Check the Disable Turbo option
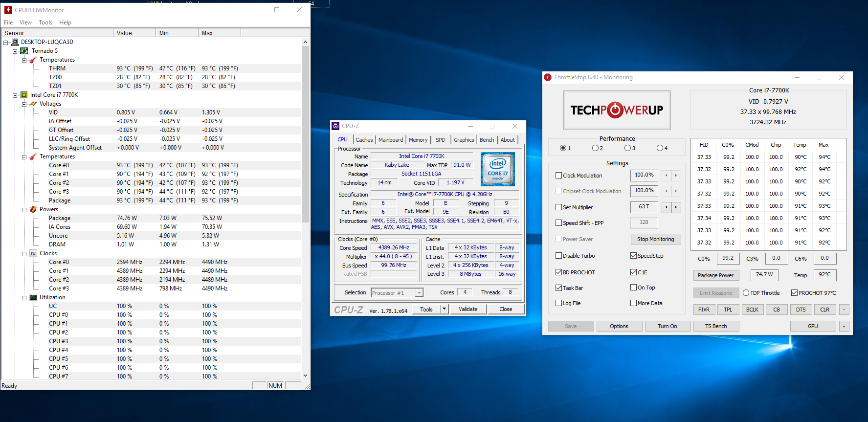The image size is (868, 422). [x=558, y=256]
